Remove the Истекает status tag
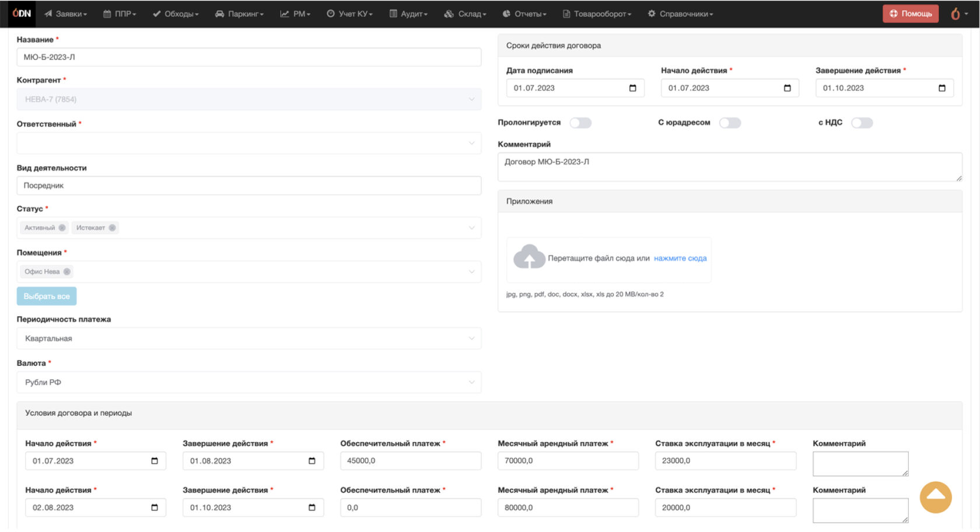Image resolution: width=980 pixels, height=532 pixels. click(x=113, y=228)
